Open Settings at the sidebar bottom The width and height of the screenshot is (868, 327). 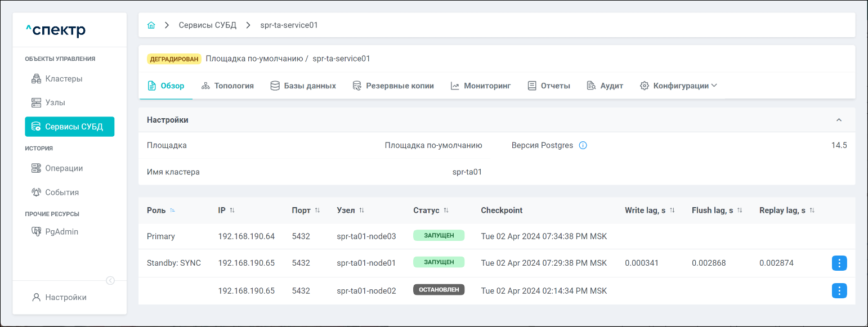click(65, 297)
